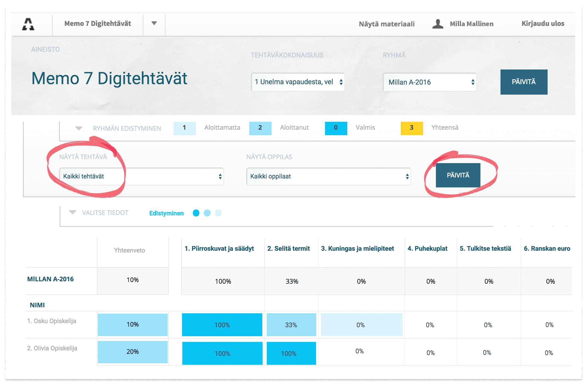Screen dimensions: 588x387
Task: Open the Tehtäväkokonaisuus dropdown
Action: [x=298, y=82]
